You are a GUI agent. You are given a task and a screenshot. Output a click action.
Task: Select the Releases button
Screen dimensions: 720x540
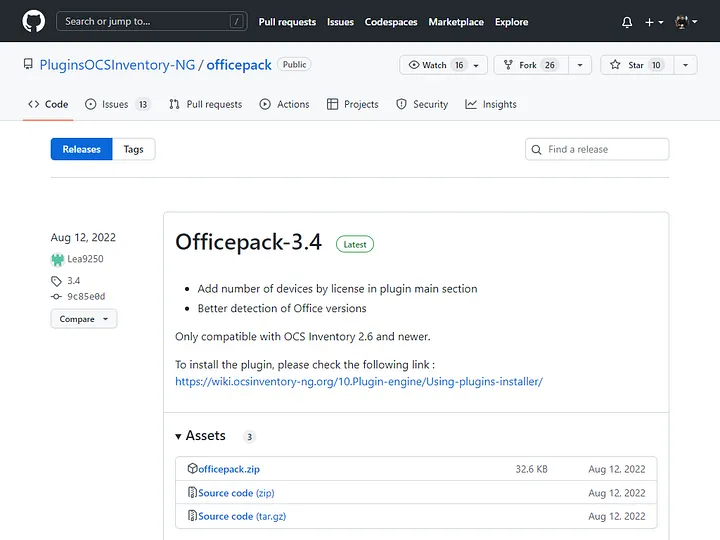81,149
